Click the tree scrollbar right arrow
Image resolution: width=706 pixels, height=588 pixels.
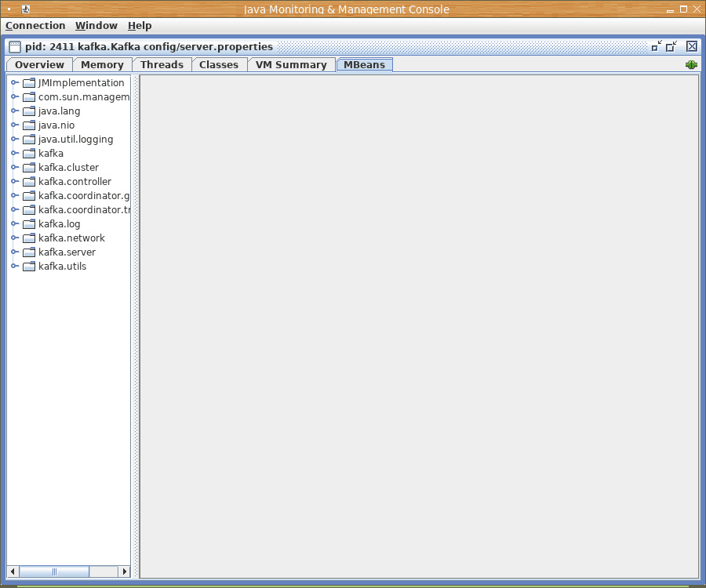(124, 572)
